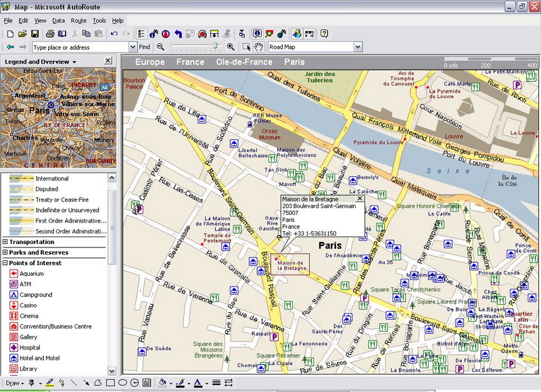Image resolution: width=541 pixels, height=392 pixels.
Task: Click the red and green location pointer icon
Action: [269, 34]
